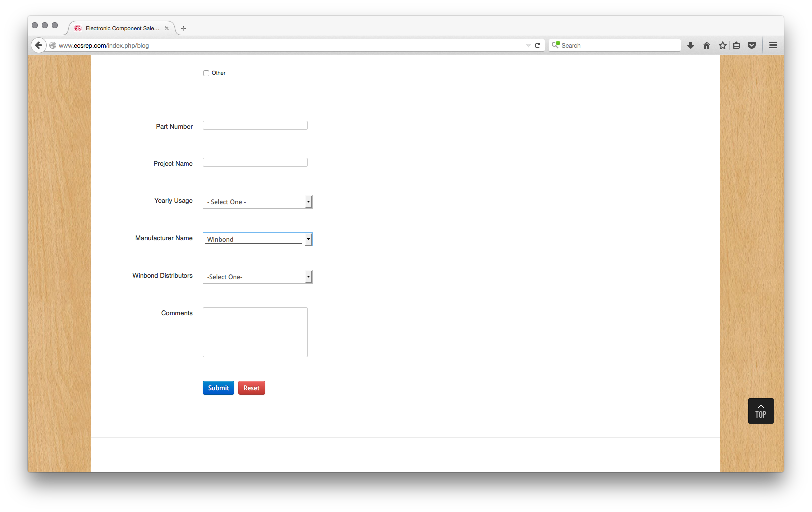Click the Part Number label
The width and height of the screenshot is (812, 512).
coord(174,127)
